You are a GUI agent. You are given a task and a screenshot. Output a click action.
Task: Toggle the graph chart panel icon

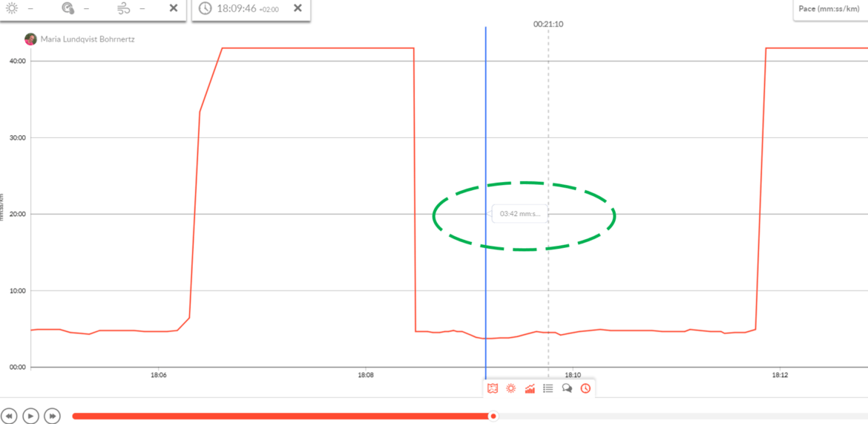point(530,388)
